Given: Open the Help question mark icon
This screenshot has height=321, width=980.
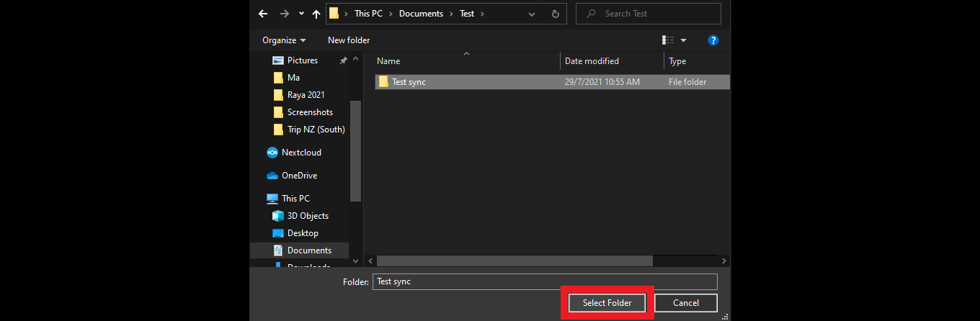Looking at the screenshot, I should click(713, 40).
